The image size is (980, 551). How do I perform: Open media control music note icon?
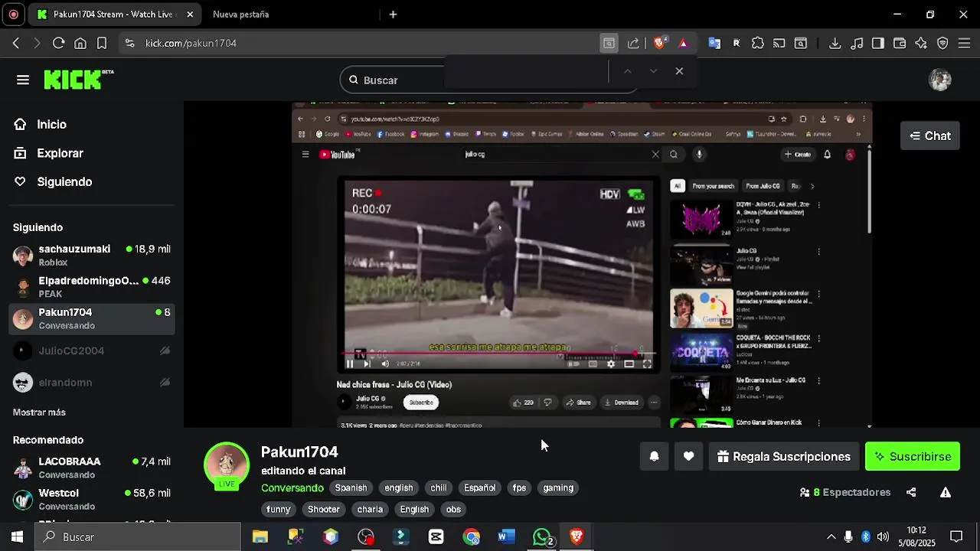857,44
